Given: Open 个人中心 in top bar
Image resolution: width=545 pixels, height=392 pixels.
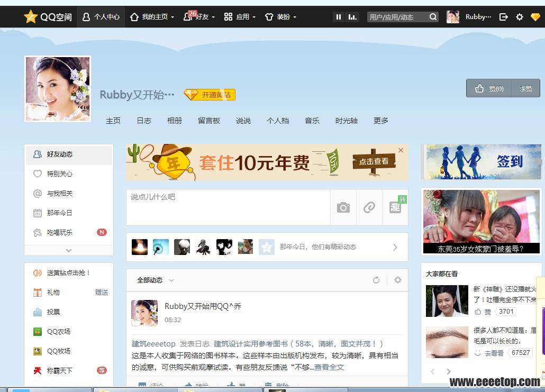Looking at the screenshot, I should tap(101, 17).
